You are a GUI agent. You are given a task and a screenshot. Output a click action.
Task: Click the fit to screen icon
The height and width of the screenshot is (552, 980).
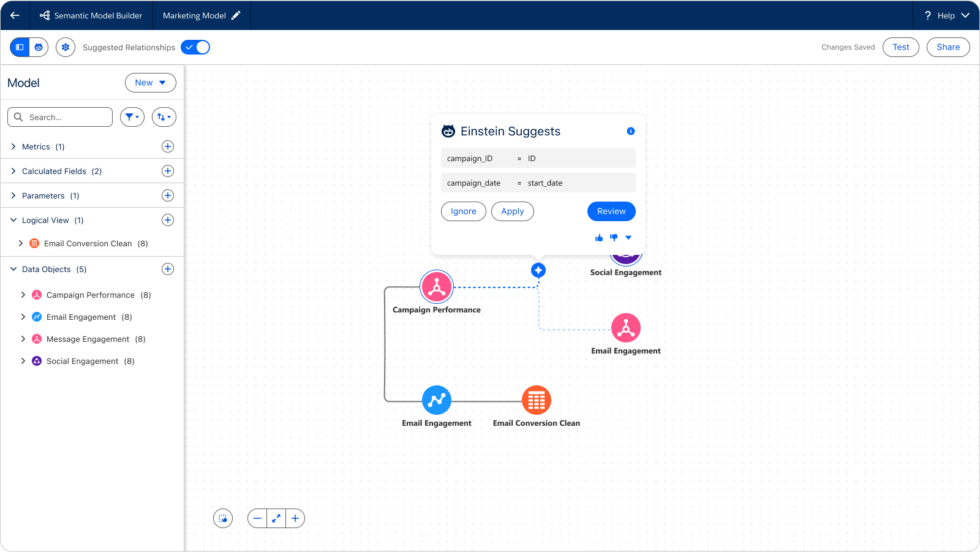[276, 518]
